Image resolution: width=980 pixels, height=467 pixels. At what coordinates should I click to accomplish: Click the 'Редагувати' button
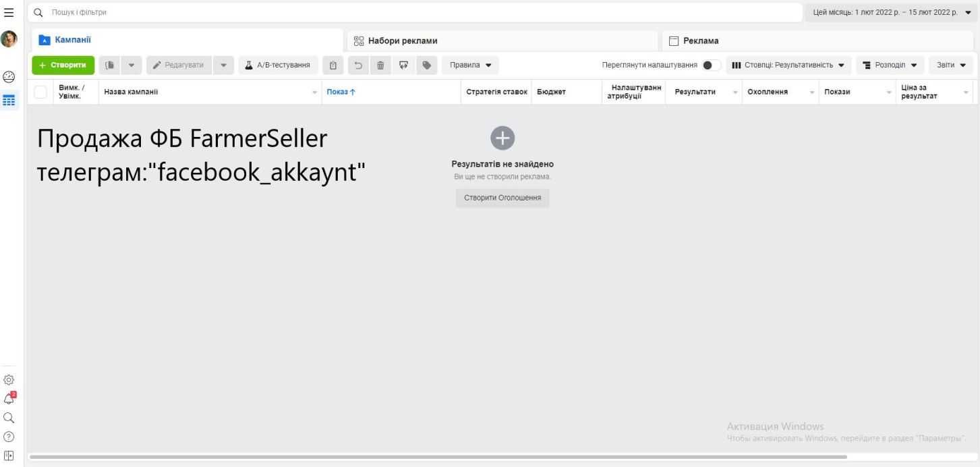(x=179, y=65)
